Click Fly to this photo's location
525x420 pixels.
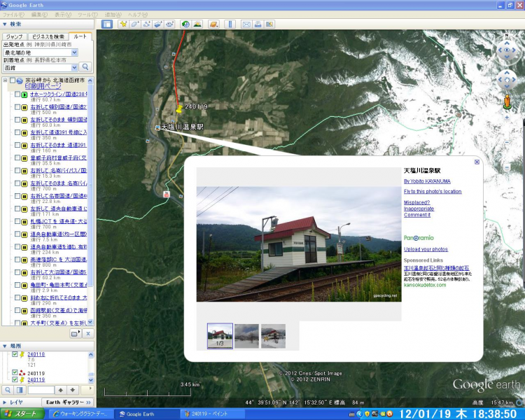click(433, 192)
